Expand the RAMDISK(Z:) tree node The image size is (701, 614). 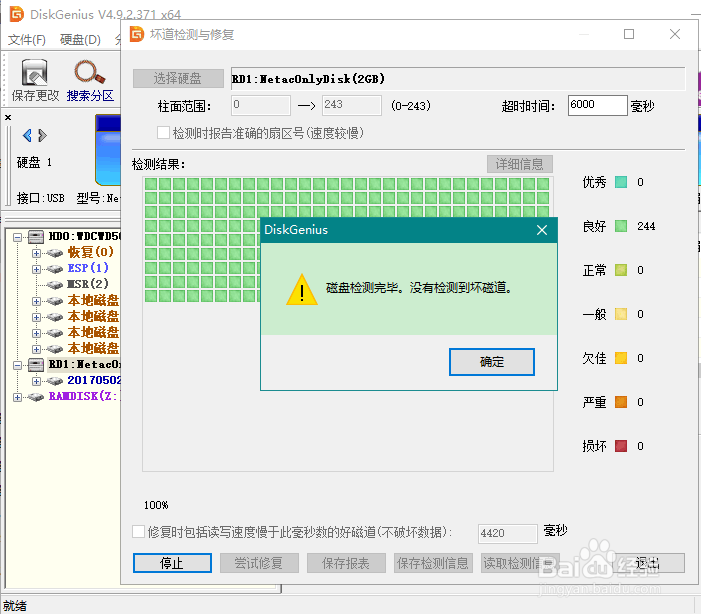pyautogui.click(x=17, y=397)
